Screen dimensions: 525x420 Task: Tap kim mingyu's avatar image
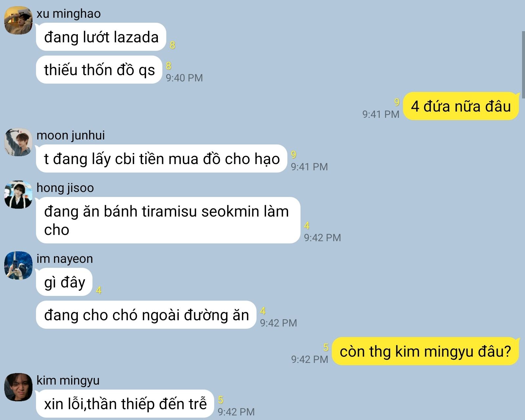[18, 387]
